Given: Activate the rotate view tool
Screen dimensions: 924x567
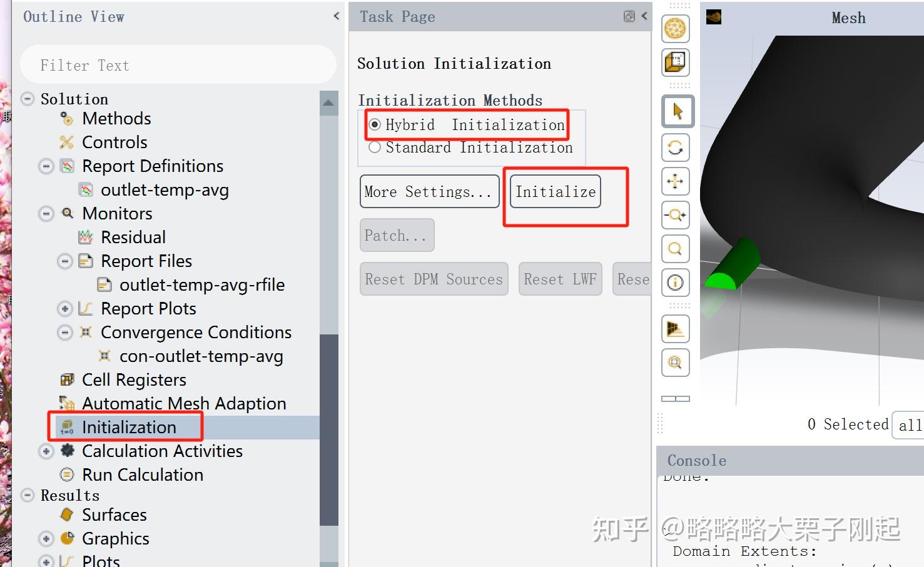Looking at the screenshot, I should click(675, 148).
